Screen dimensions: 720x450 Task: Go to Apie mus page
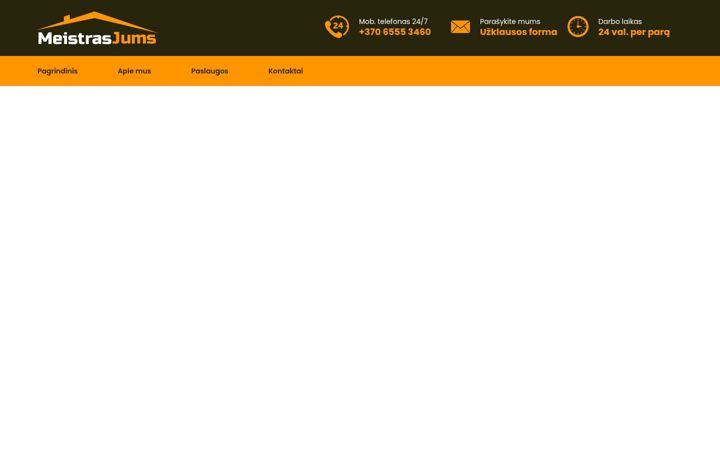[x=134, y=71]
